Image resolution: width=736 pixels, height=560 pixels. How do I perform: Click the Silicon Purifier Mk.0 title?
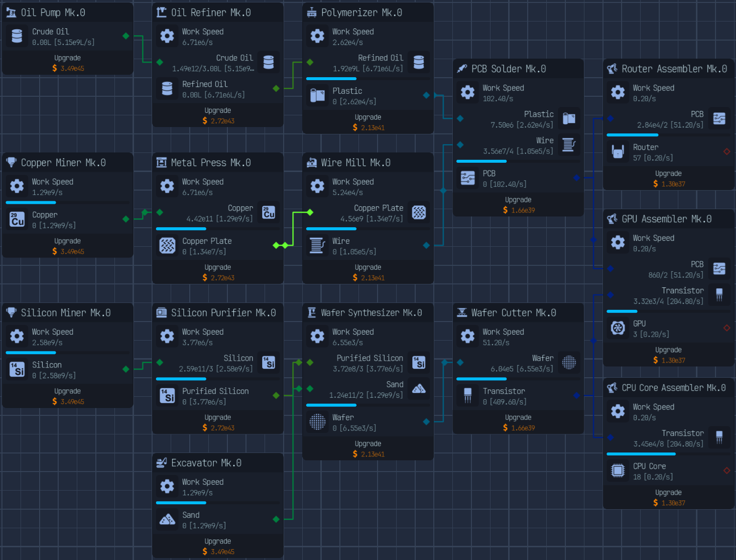point(223,313)
